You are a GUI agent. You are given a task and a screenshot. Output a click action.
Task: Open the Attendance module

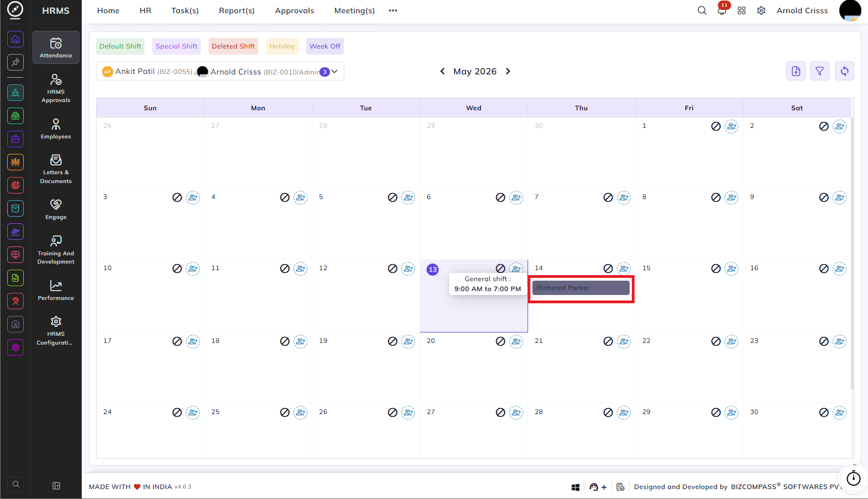click(x=56, y=47)
